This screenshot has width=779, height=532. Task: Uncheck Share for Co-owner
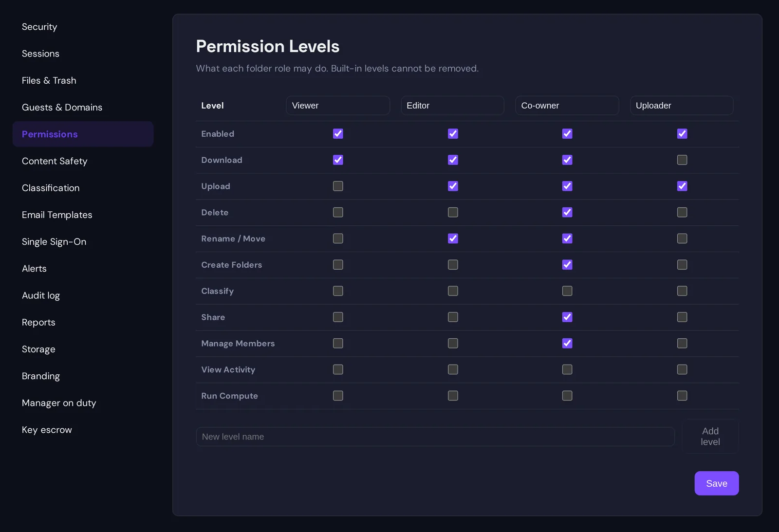pos(567,317)
